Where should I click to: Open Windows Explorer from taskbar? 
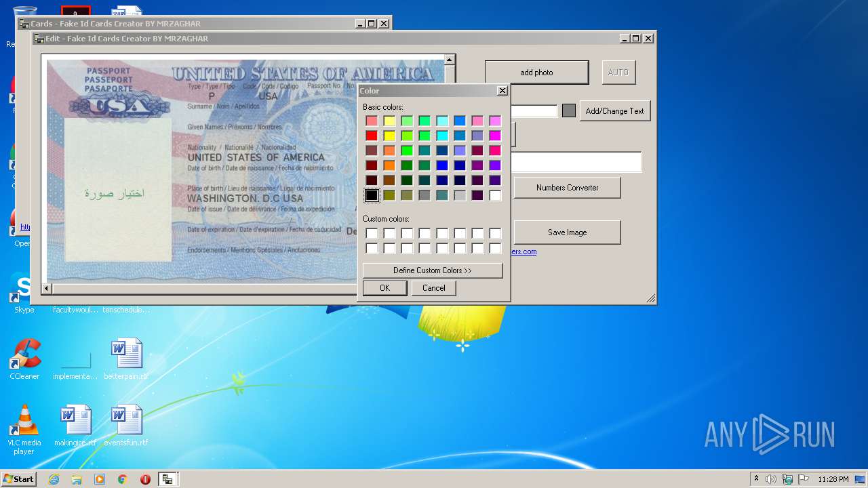pyautogui.click(x=77, y=479)
